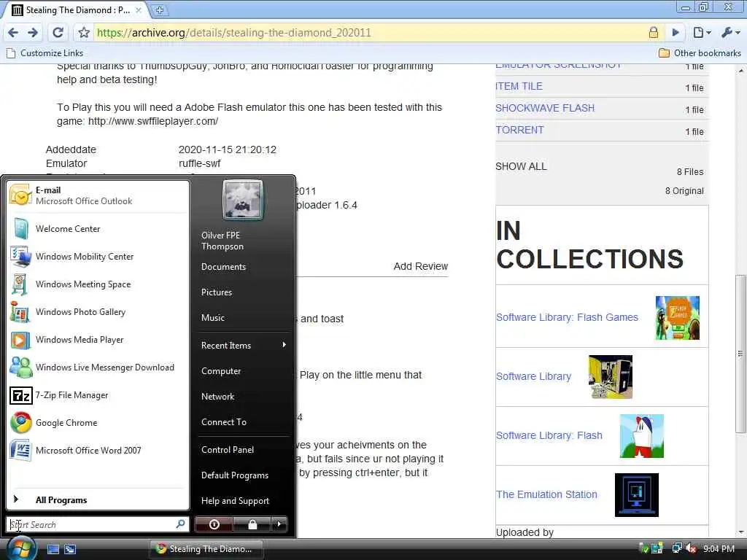Reload the archive.org page

58,32
